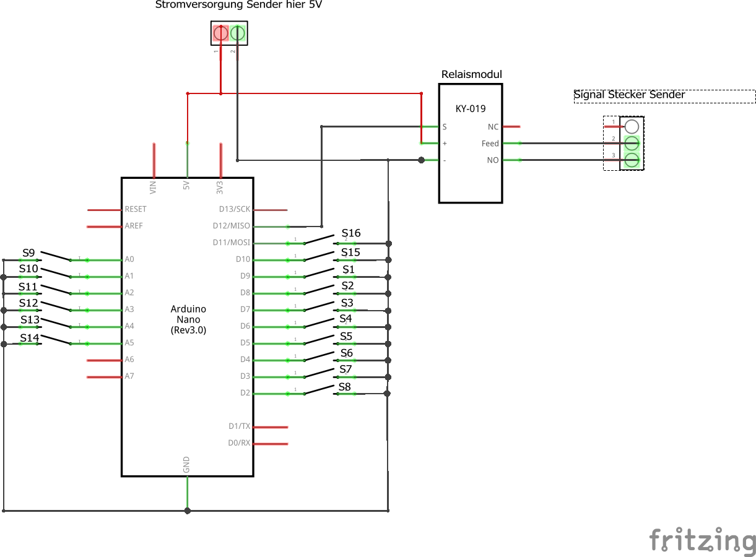Select the GND pin on the Arduino

coord(186,465)
